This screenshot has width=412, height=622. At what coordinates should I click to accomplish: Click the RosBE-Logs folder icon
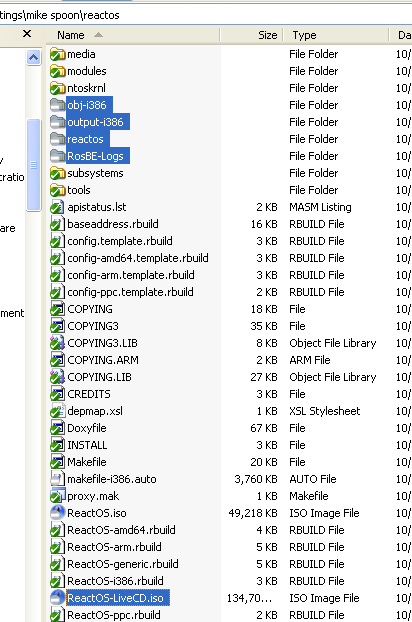(57, 156)
